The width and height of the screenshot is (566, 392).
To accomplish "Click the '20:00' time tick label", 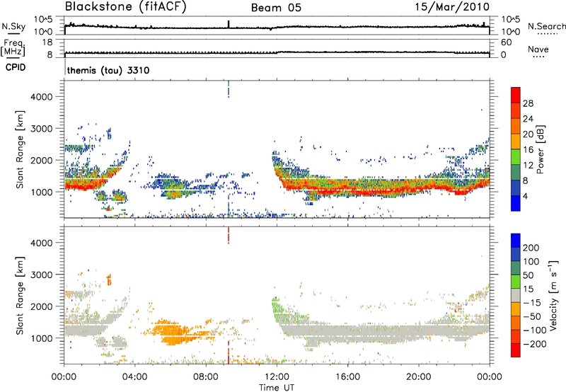I will click(x=418, y=377).
